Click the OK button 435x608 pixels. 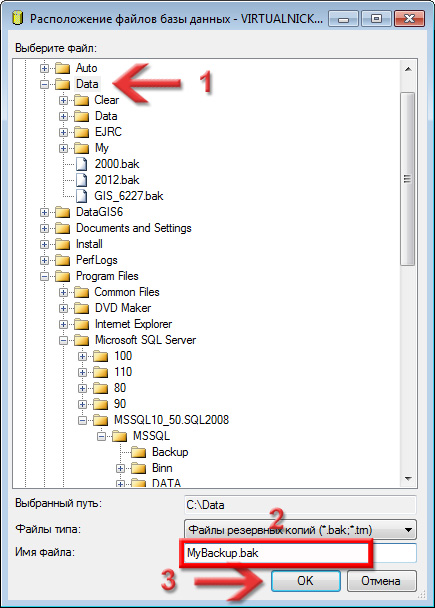coord(306,580)
